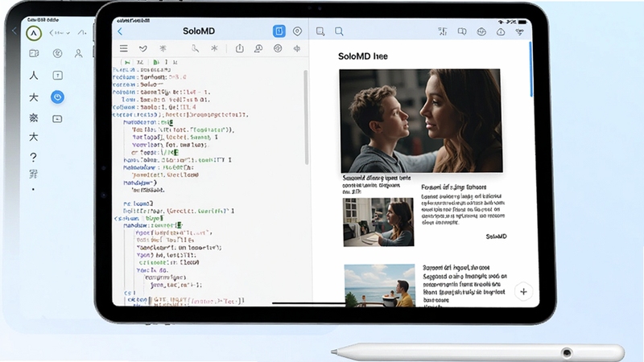Open the thumbnail of the woman at a desk
This screenshot has width=644, height=362.
tap(378, 222)
